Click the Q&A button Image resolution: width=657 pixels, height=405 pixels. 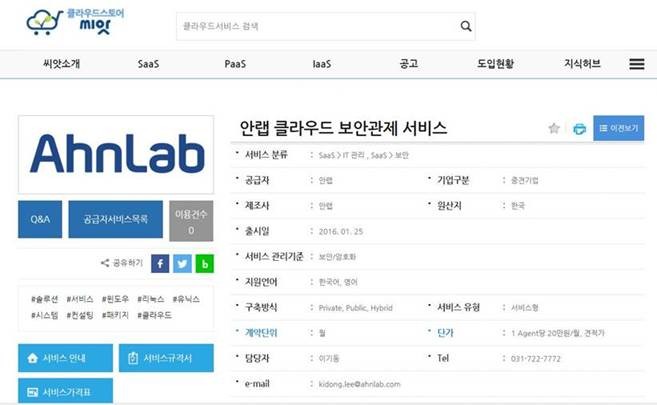point(40,219)
